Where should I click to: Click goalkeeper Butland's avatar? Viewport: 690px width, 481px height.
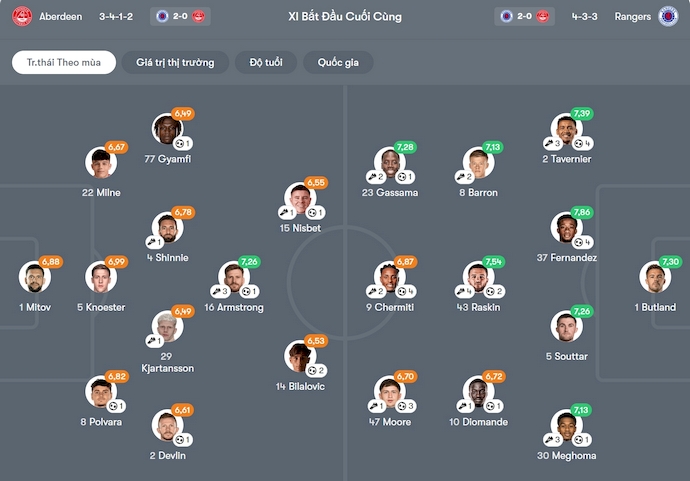(653, 277)
